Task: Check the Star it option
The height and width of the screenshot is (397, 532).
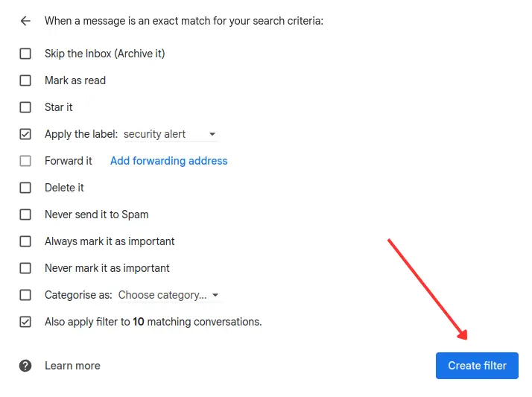Action: [x=25, y=107]
